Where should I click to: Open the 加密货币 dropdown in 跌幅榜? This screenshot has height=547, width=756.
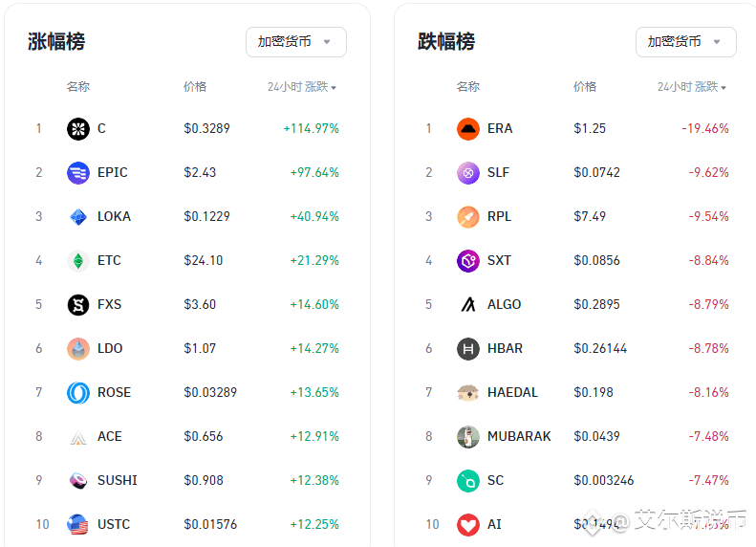[686, 42]
